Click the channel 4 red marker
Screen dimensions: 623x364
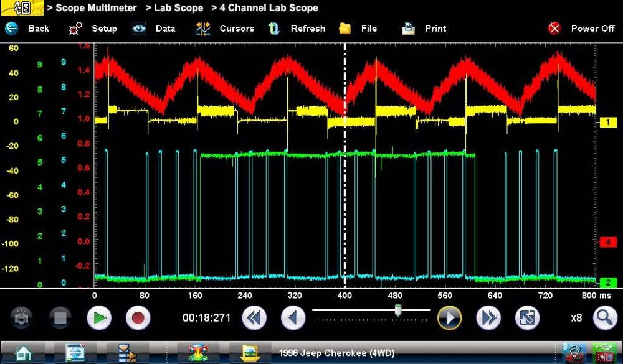[608, 242]
